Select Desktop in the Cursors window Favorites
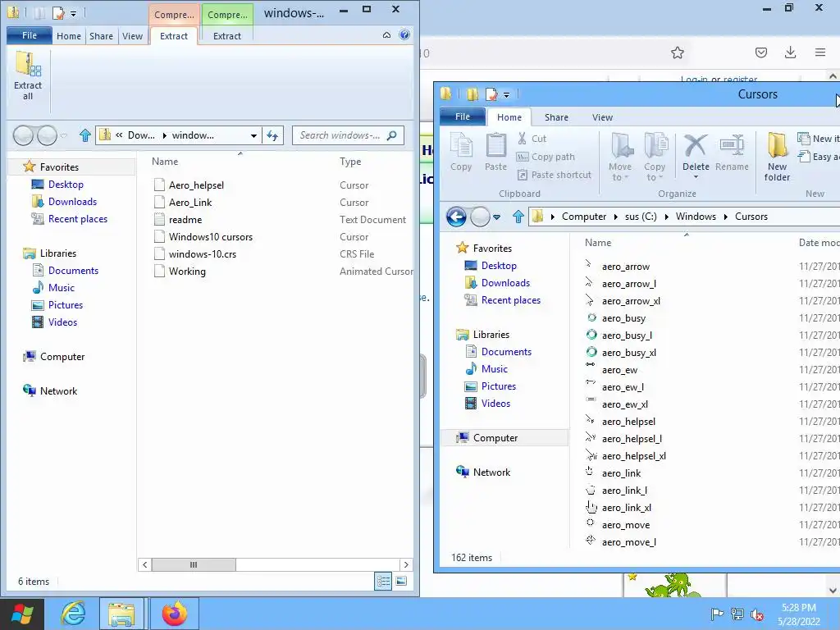The image size is (840, 630). click(x=499, y=266)
